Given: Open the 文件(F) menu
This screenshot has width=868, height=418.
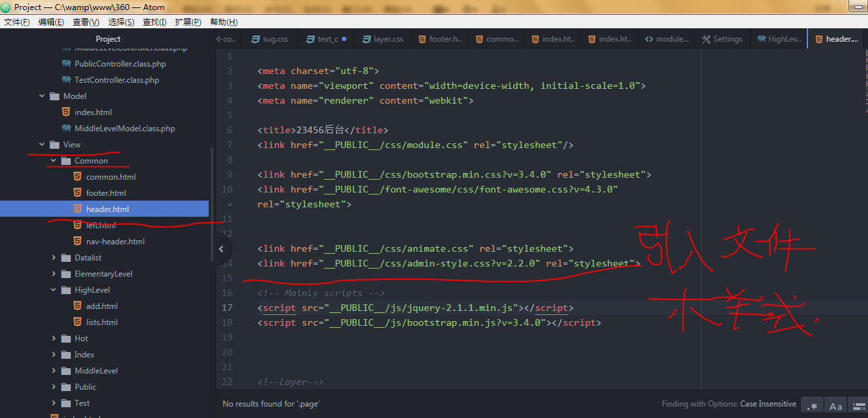Looking at the screenshot, I should click(17, 22).
